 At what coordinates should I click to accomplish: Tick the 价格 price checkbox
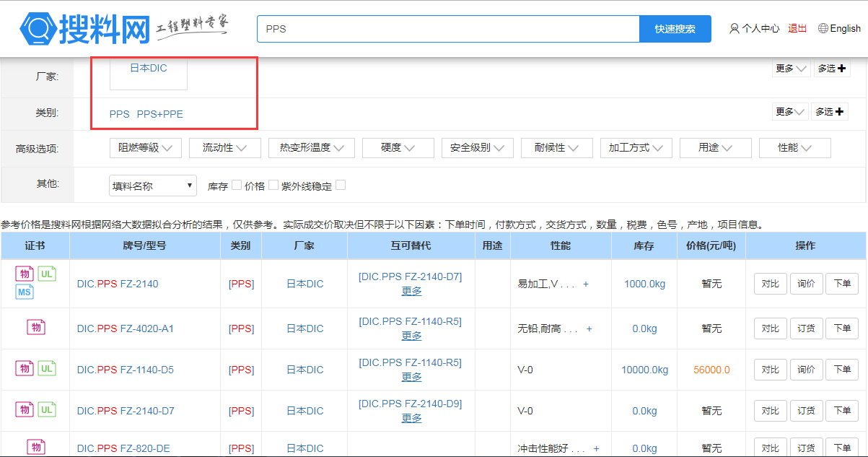point(273,185)
